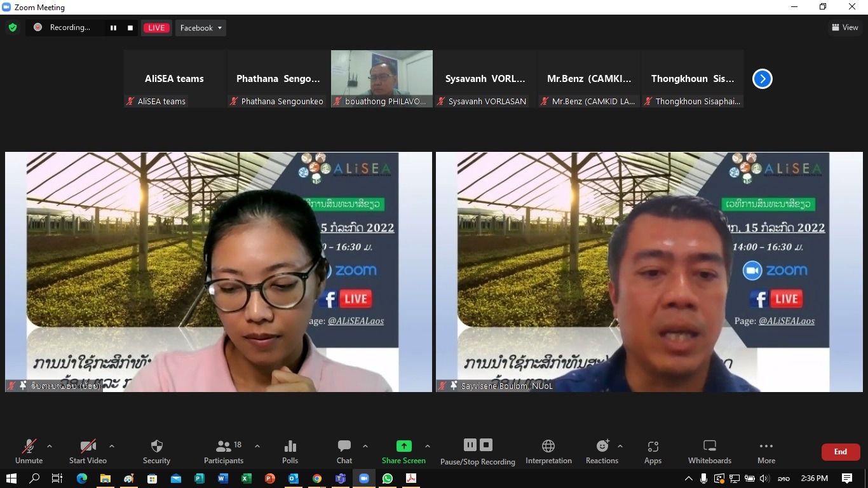Click the red End meeting button
868x488 pixels.
(x=840, y=452)
